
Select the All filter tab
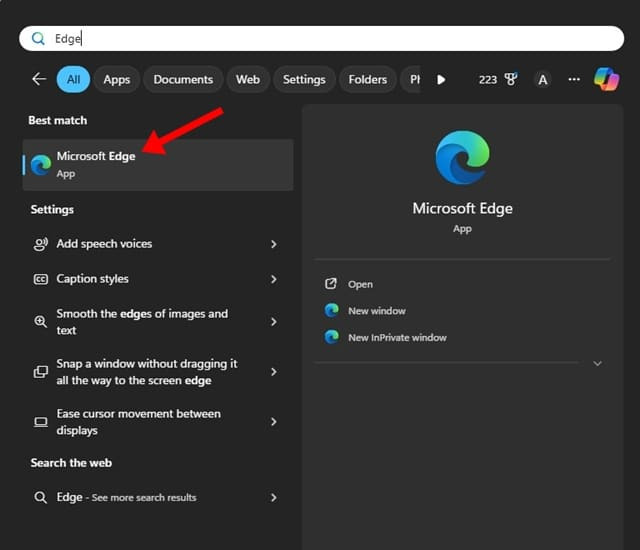[73, 79]
